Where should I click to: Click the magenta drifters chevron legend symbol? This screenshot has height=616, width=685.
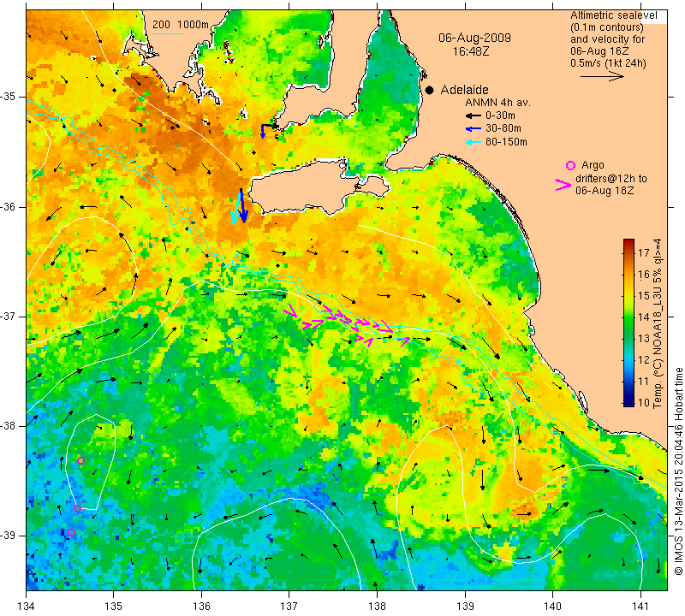563,185
